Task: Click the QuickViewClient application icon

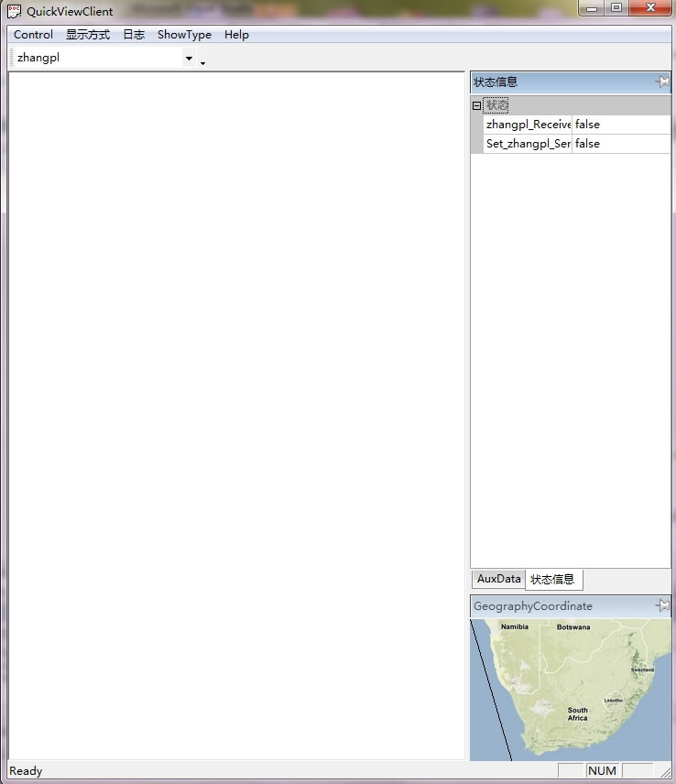Action: coord(14,11)
